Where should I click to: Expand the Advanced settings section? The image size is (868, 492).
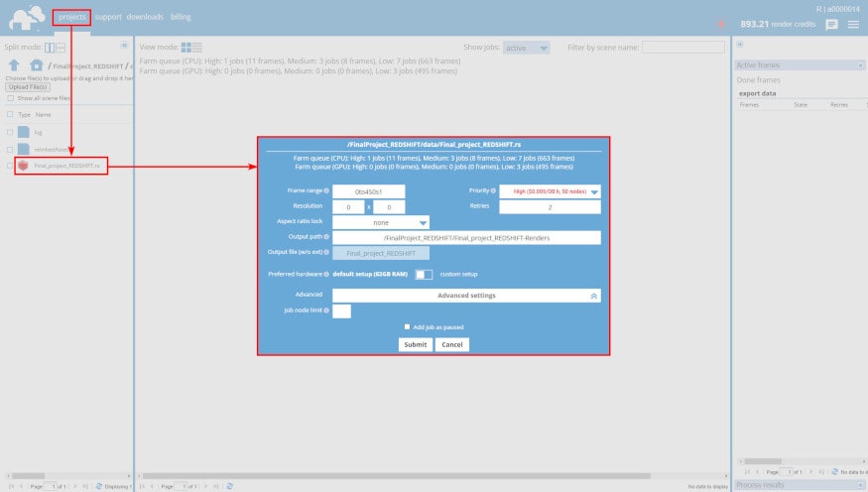pyautogui.click(x=466, y=296)
